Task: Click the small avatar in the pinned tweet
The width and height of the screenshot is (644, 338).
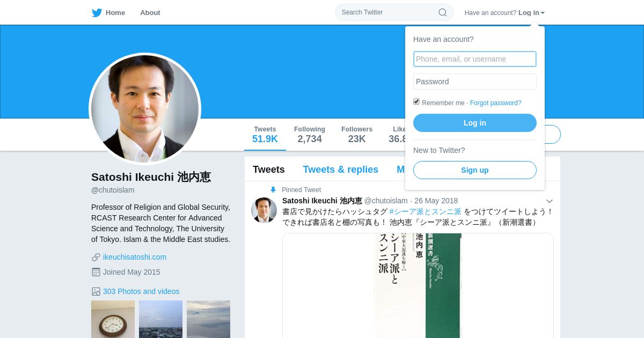Action: pos(264,210)
